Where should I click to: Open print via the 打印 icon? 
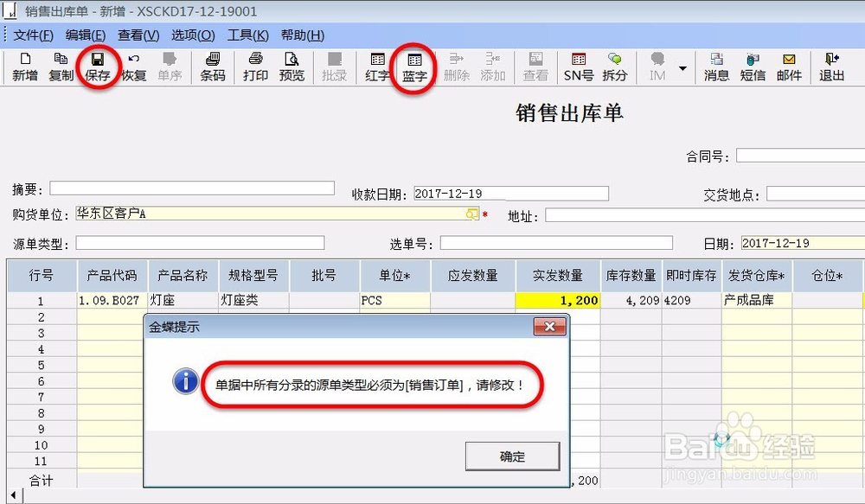[255, 67]
